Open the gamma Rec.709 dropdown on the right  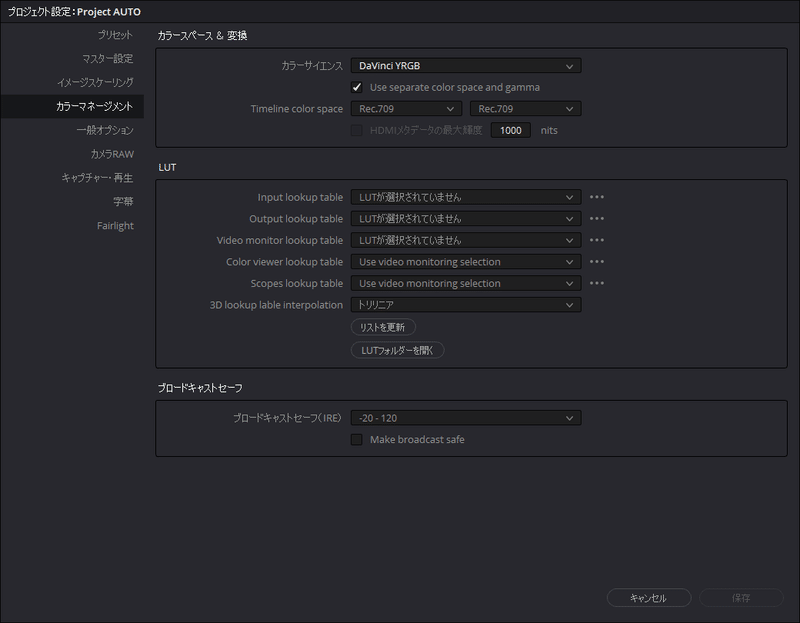coord(526,109)
